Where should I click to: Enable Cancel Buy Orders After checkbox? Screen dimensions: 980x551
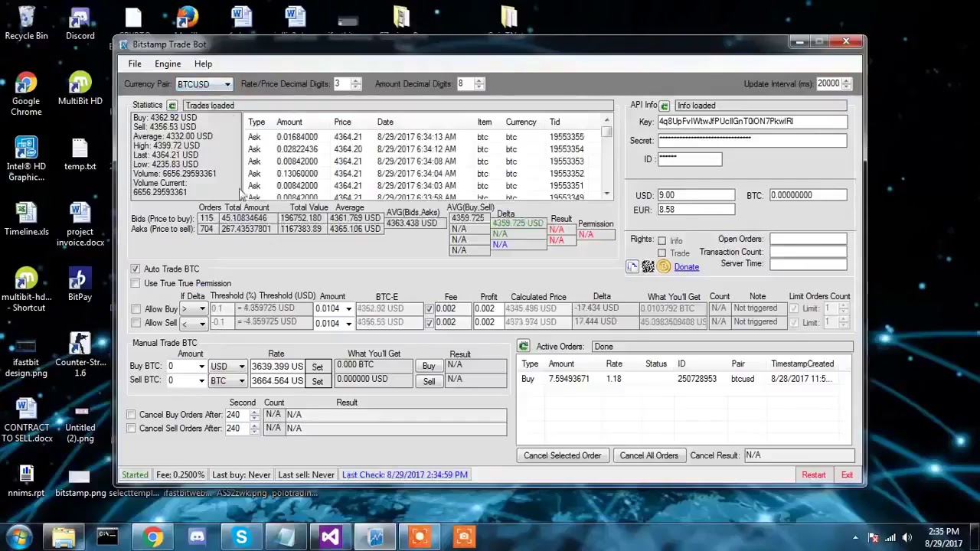[x=131, y=415]
